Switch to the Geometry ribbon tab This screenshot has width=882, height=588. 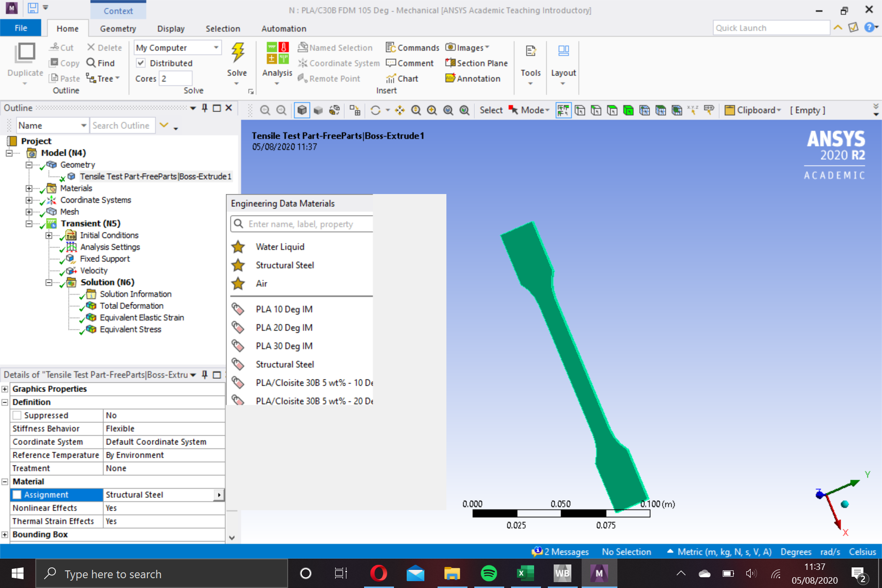pos(118,28)
